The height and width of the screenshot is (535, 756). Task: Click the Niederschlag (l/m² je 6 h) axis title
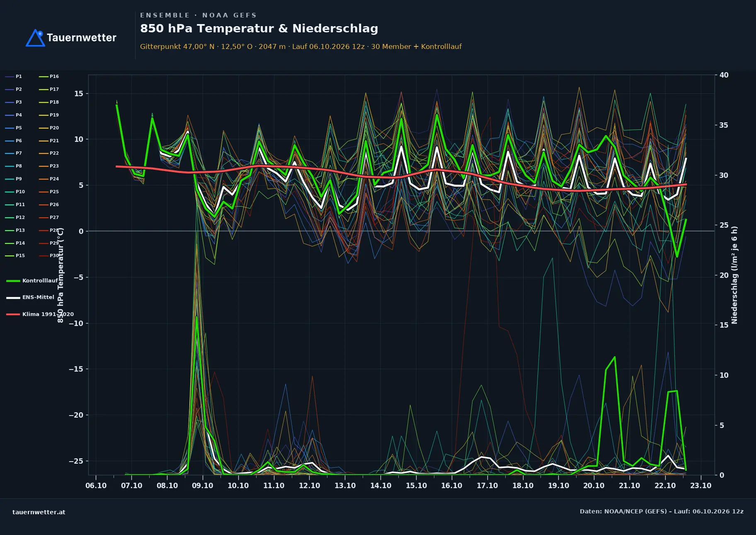(x=734, y=275)
